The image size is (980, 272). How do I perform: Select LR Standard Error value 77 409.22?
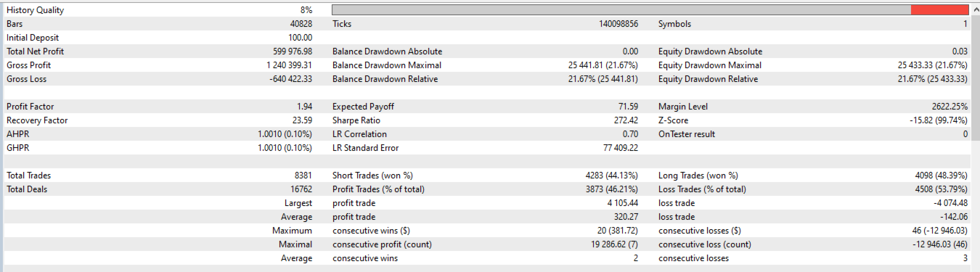[x=621, y=148]
